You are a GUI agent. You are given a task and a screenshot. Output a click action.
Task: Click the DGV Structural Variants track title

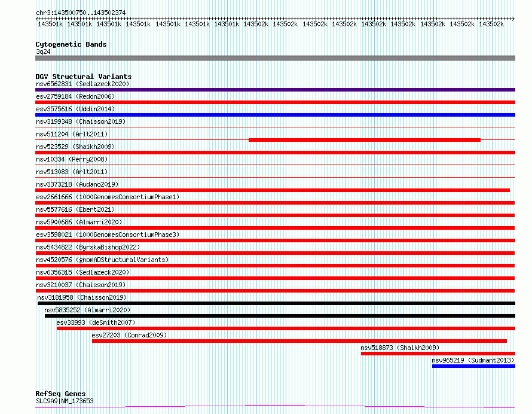(x=84, y=77)
